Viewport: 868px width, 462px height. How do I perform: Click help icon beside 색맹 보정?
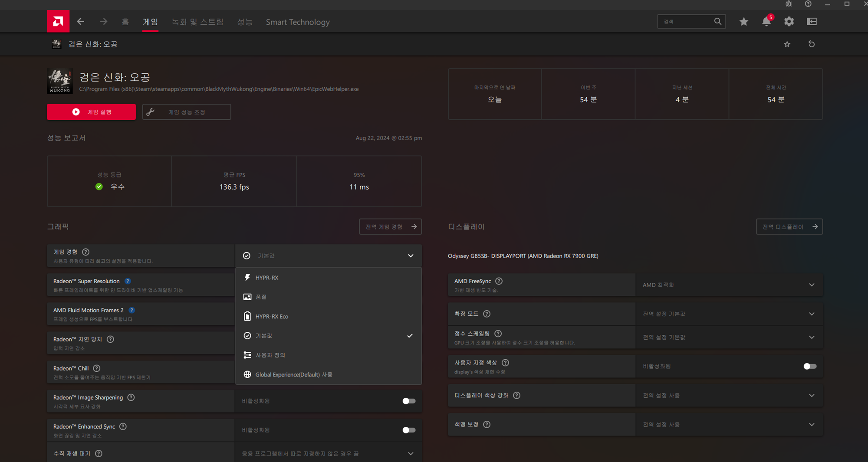point(487,424)
